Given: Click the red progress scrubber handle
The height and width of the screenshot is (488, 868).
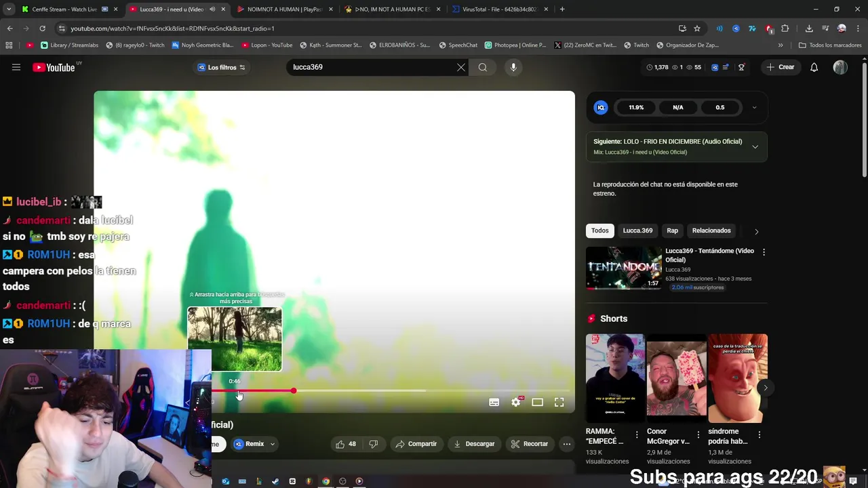Looking at the screenshot, I should tap(294, 391).
